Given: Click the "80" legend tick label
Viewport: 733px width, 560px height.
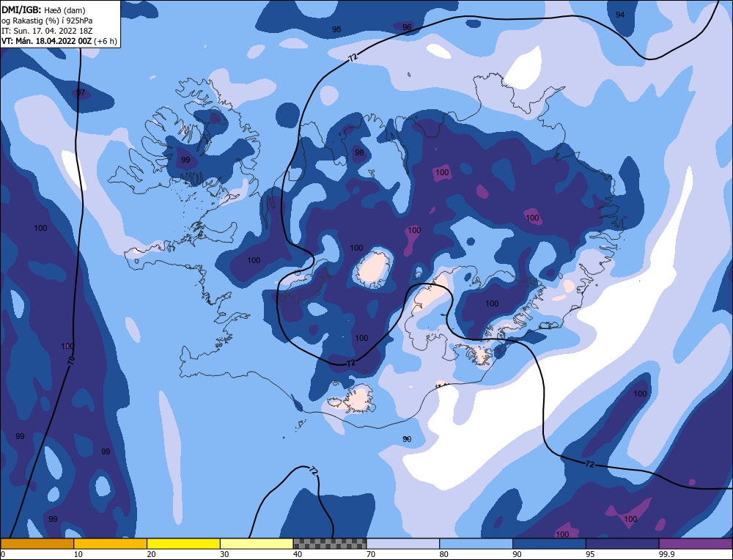Looking at the screenshot, I should coord(443,554).
